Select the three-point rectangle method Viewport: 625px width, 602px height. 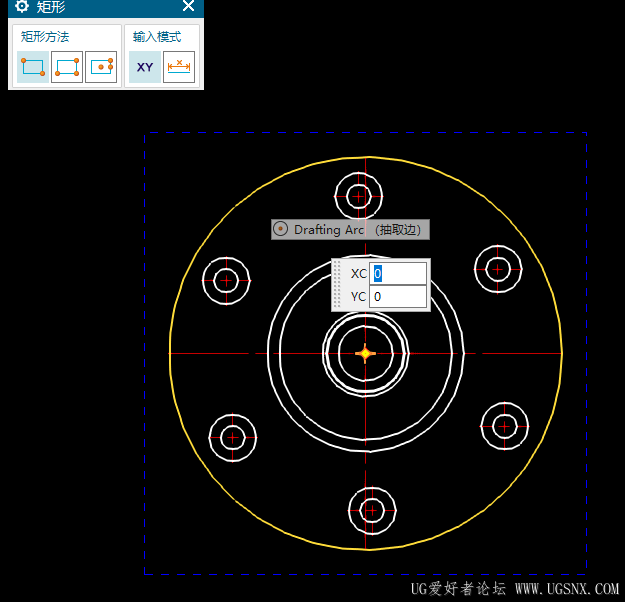click(67, 67)
